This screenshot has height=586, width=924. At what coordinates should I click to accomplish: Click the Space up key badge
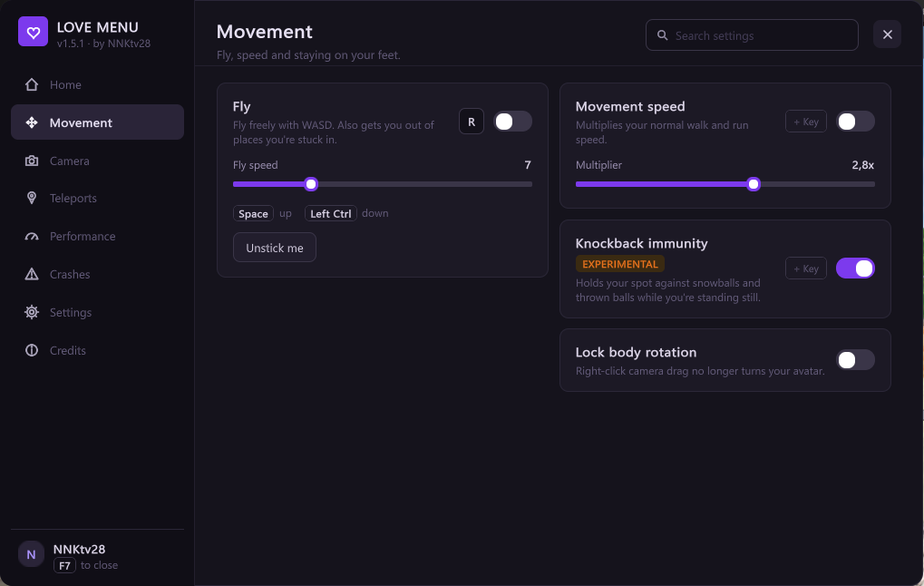coord(253,213)
